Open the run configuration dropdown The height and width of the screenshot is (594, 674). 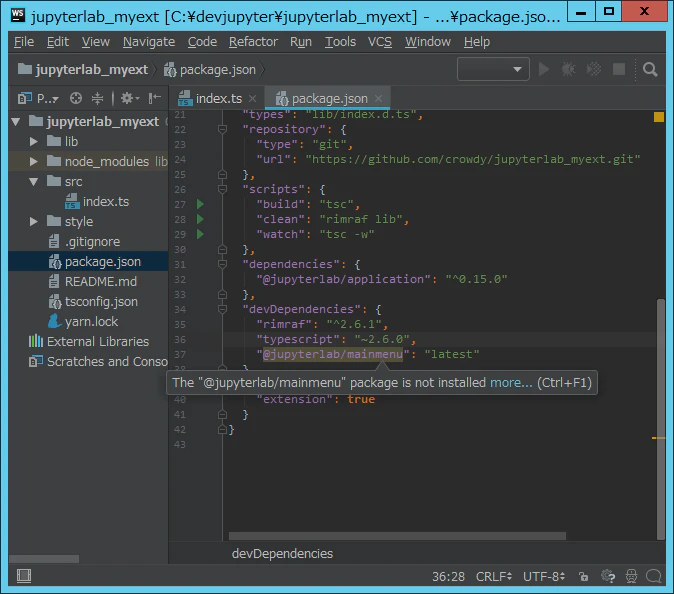493,69
